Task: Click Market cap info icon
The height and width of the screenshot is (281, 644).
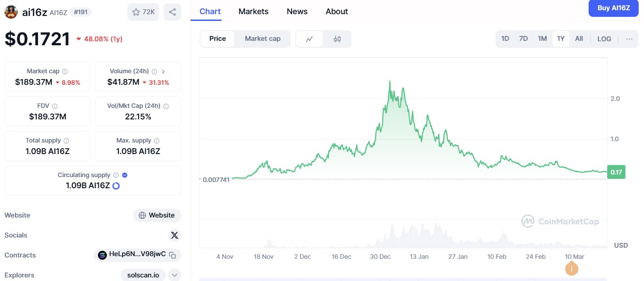Action: 65,71
